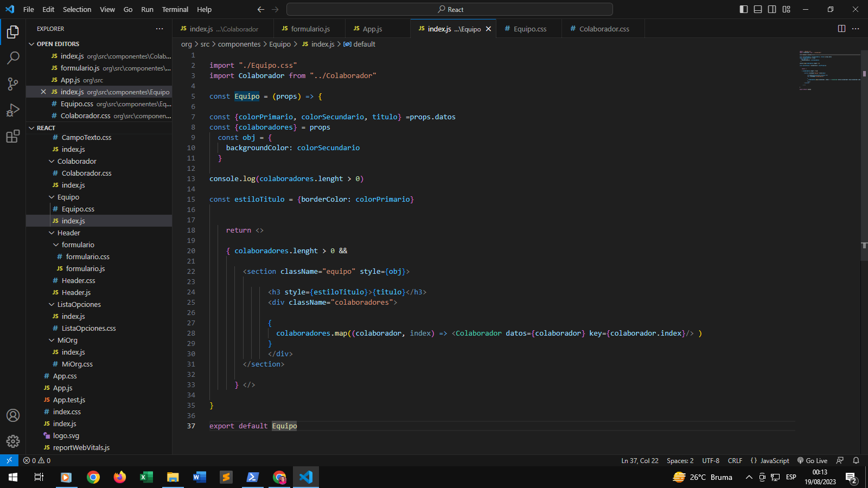Viewport: 868px width, 488px height.
Task: Open Excel from taskbar
Action: coord(146,477)
